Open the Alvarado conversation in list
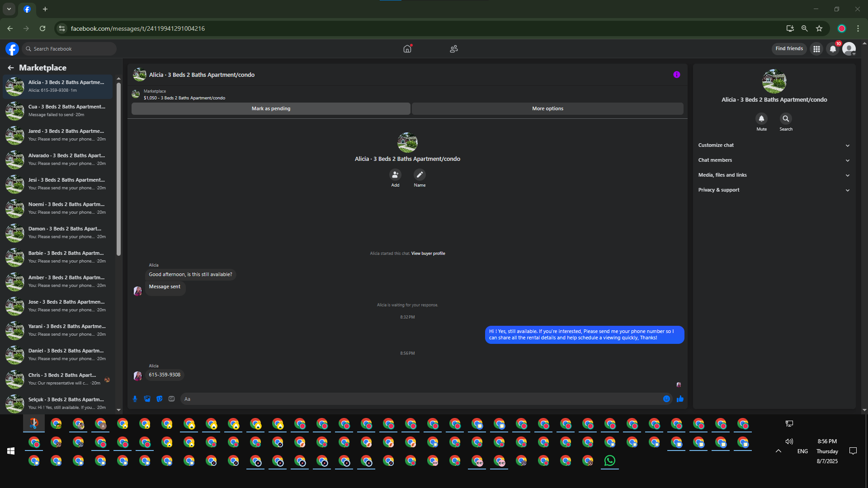The height and width of the screenshot is (488, 868). point(58,160)
